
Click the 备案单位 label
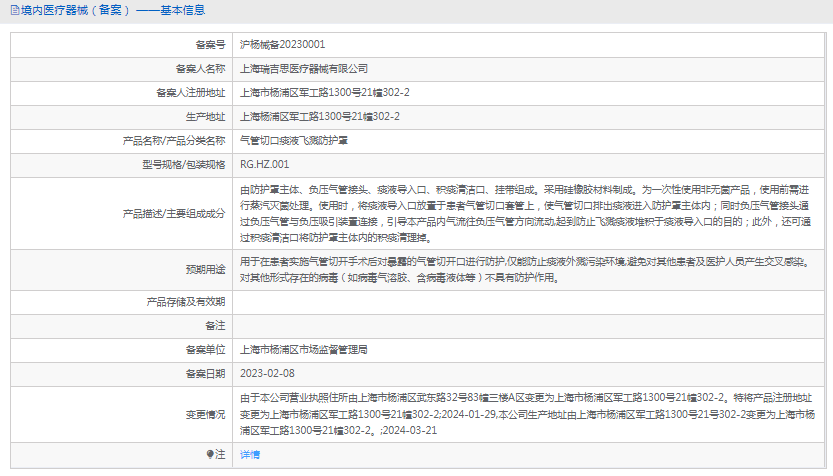coord(206,350)
